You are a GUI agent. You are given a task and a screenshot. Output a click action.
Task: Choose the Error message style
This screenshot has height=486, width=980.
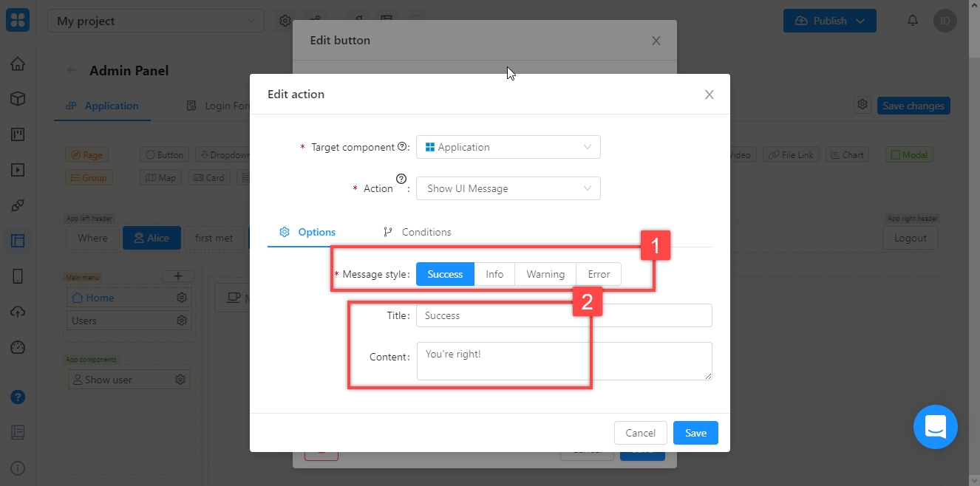(599, 274)
